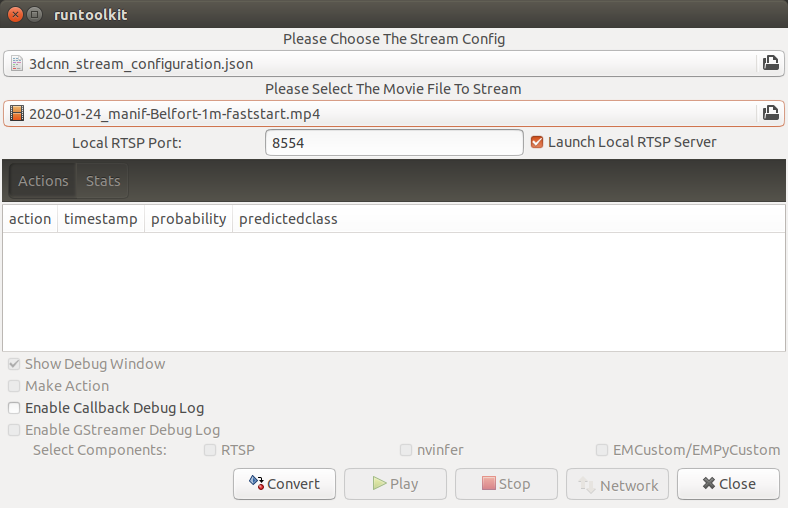Sort by the probability column header
Screen dimensions: 788x508
(188, 219)
